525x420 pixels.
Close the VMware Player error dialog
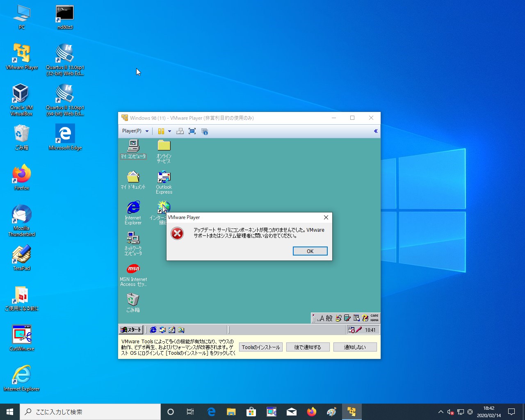click(326, 217)
